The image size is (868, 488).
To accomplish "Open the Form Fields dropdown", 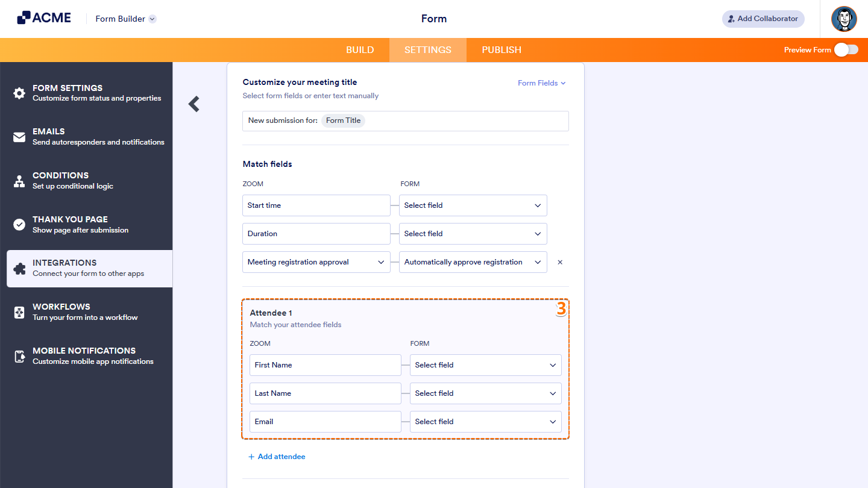I will point(541,83).
